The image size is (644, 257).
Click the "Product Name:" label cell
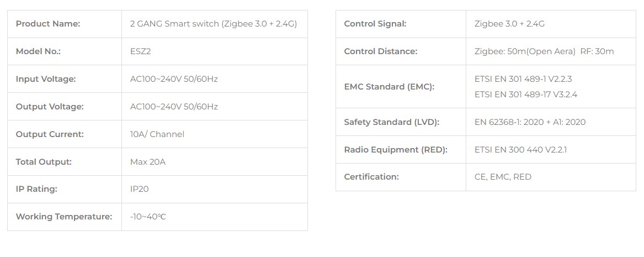click(48, 24)
